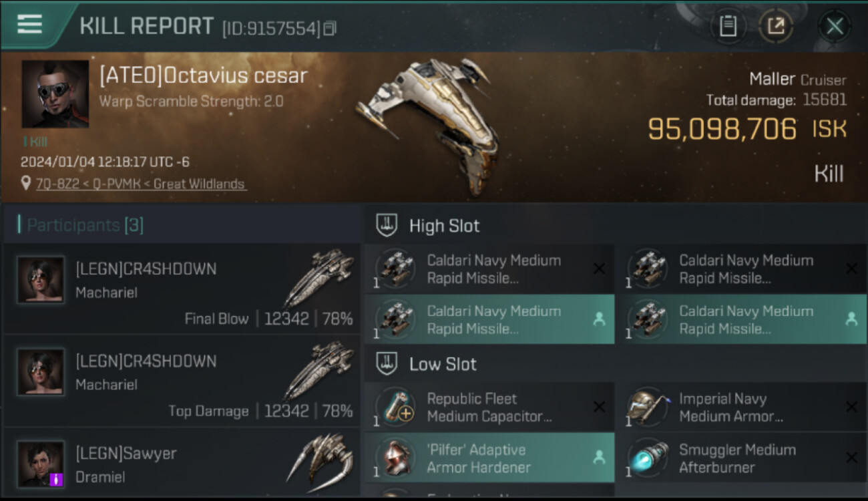Screen dimensions: 868x501
Task: Open the hamburger menu
Action: click(x=29, y=25)
